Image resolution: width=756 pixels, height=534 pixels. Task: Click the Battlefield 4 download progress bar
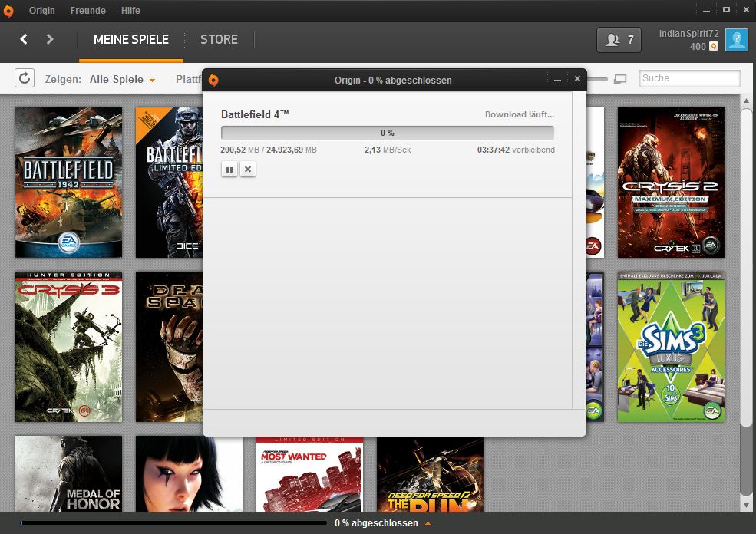click(x=387, y=133)
